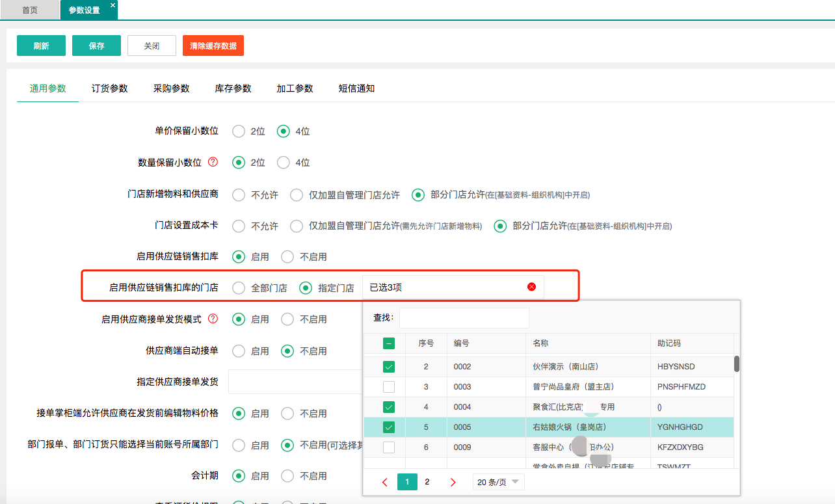This screenshot has height=504, width=835.
Task: Select 指定门店 radio option
Action: point(305,287)
